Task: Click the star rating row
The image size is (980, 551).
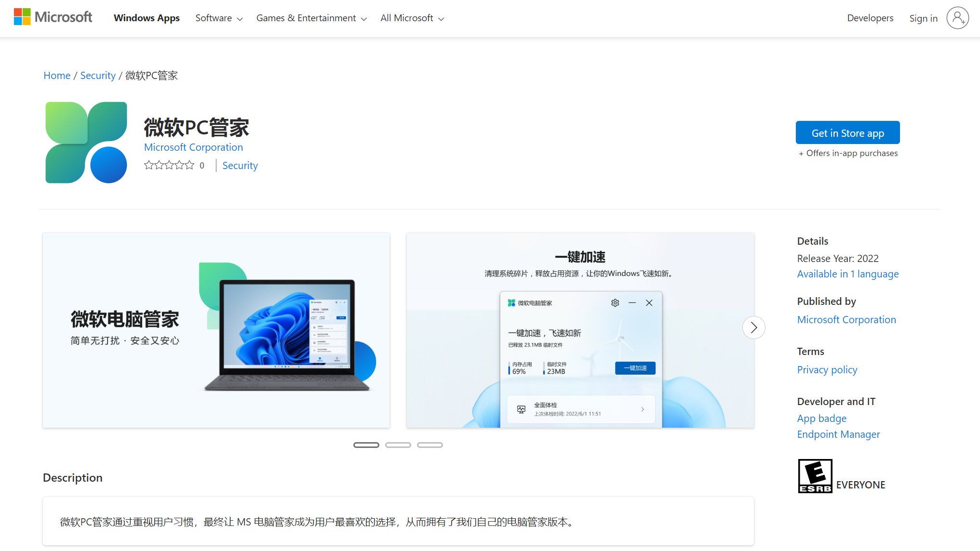Action: [x=169, y=165]
